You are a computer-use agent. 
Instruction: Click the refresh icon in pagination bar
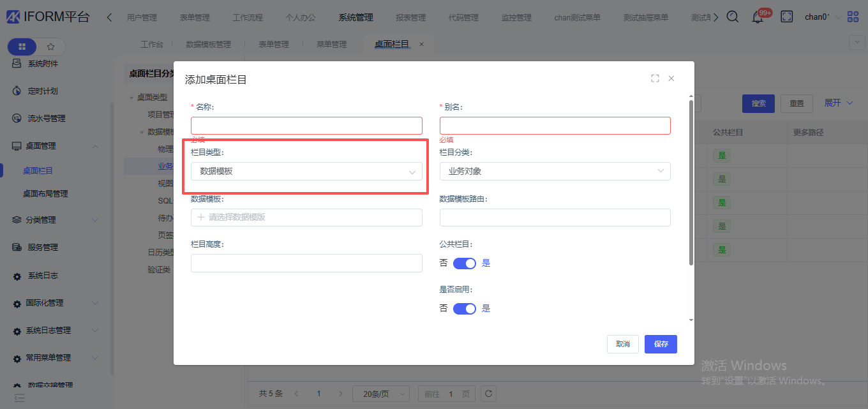point(488,394)
